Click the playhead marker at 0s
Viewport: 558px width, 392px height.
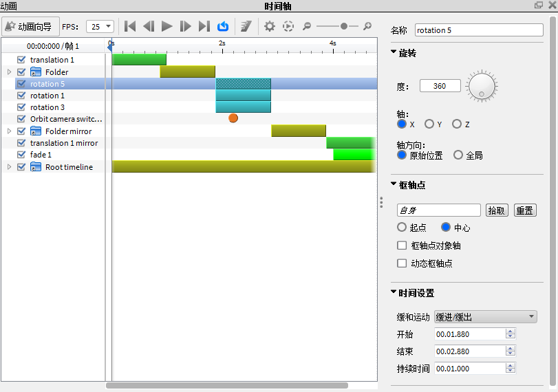click(110, 46)
